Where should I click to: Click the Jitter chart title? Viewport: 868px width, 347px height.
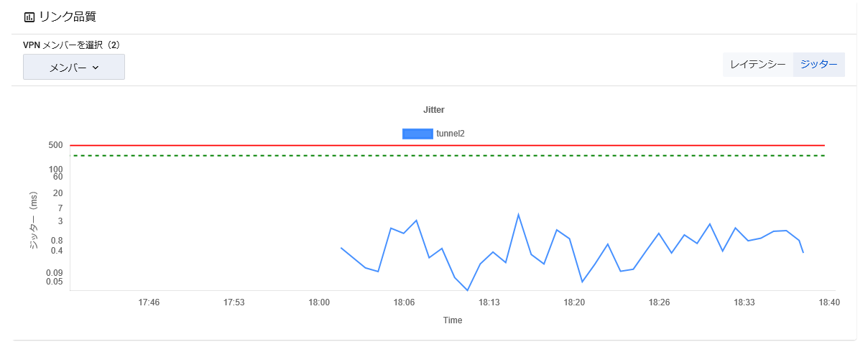[434, 110]
